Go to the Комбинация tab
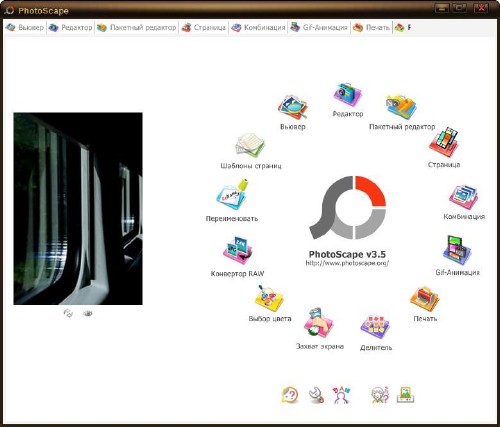Viewport: 500px width, 427px height. (259, 28)
